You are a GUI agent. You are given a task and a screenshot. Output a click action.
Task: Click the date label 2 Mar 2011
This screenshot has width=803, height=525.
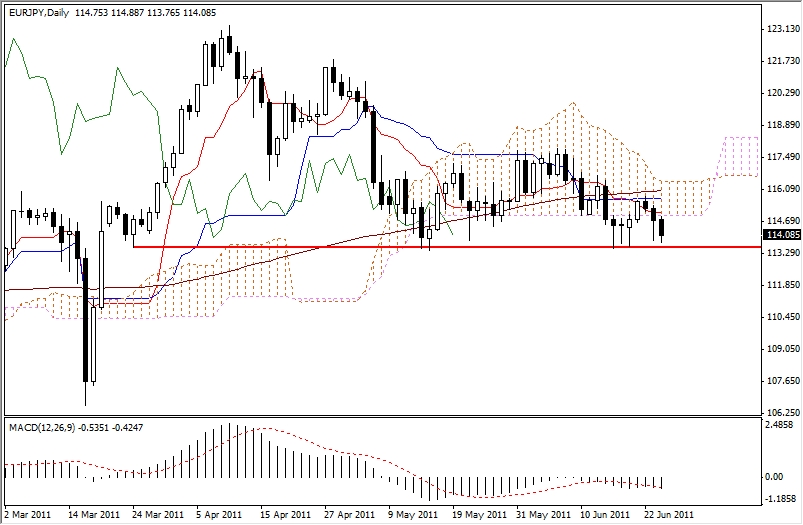[x=28, y=514]
